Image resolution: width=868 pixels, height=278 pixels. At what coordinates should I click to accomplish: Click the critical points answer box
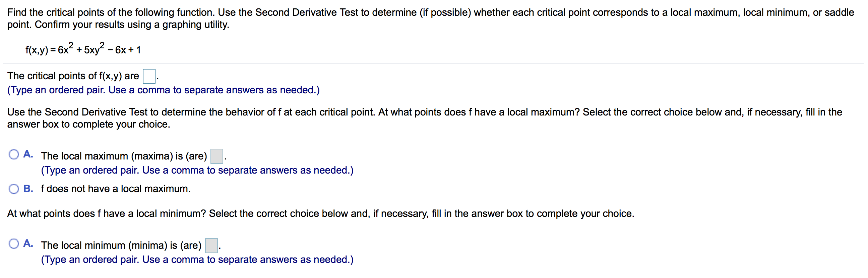coord(148,75)
